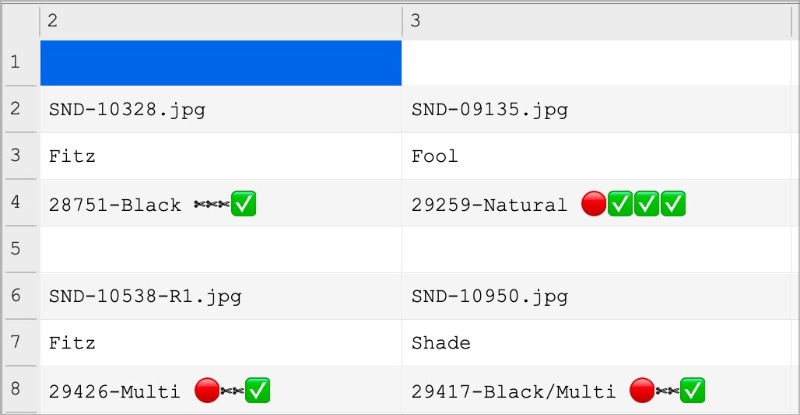
Task: Select column header 3
Action: [597, 21]
